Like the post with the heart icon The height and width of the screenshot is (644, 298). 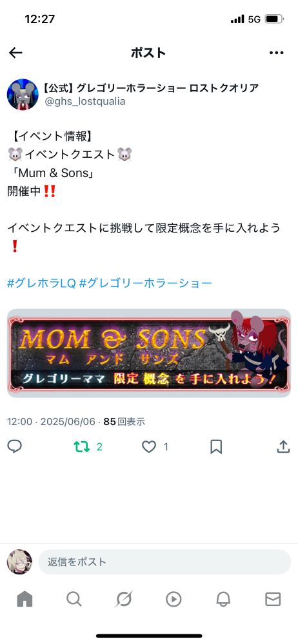coord(148,447)
